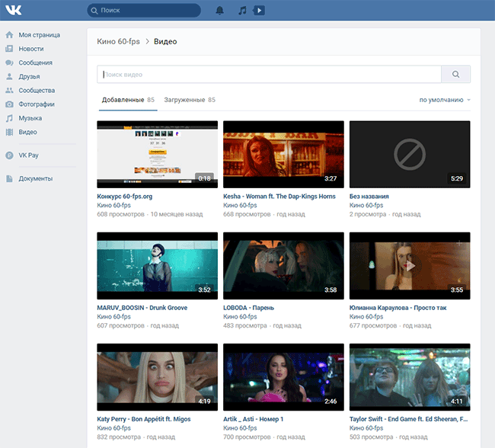Click title Конкурс 60-fps.org
Image resolution: width=495 pixels, height=448 pixels.
coord(125,197)
